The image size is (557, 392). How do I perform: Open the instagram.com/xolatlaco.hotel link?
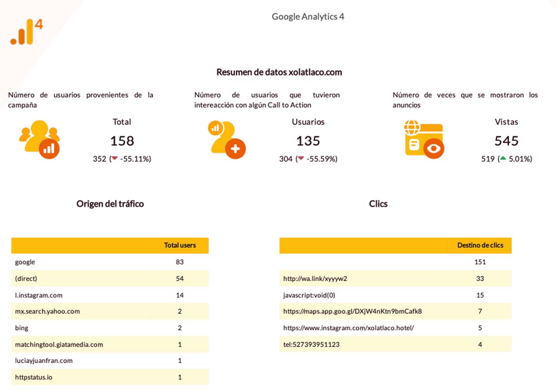(349, 328)
